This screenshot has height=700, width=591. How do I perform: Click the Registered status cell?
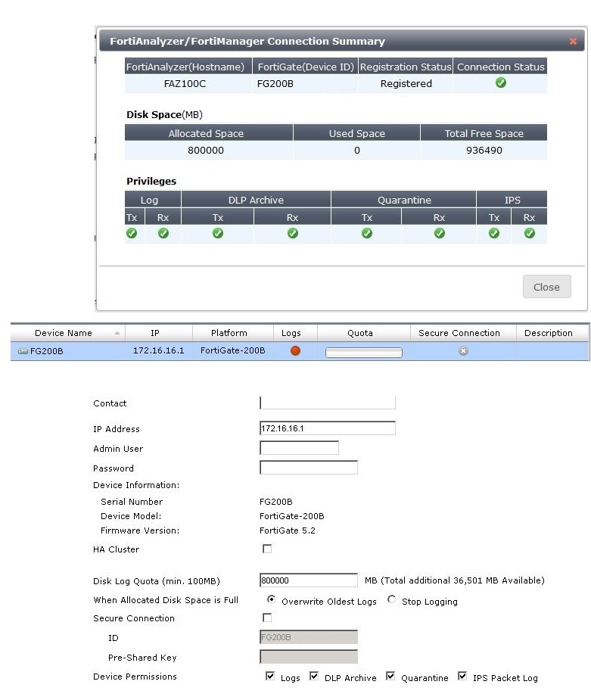[406, 84]
